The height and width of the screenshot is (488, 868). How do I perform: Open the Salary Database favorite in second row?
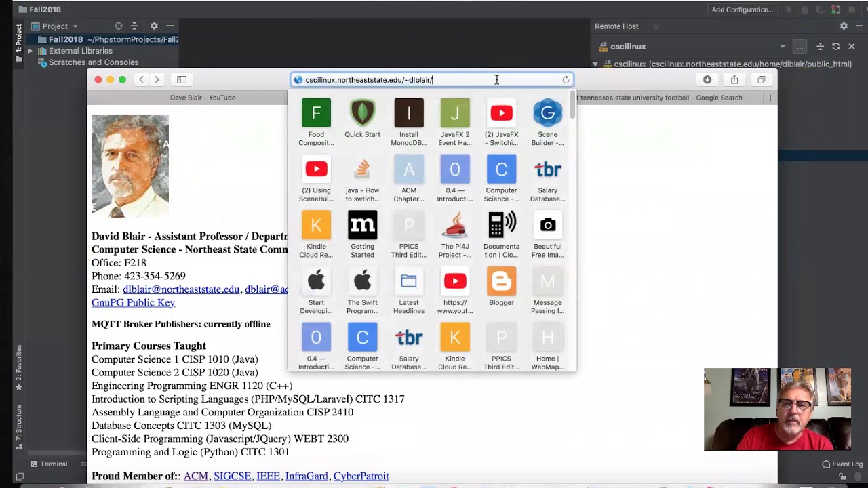[x=547, y=178]
